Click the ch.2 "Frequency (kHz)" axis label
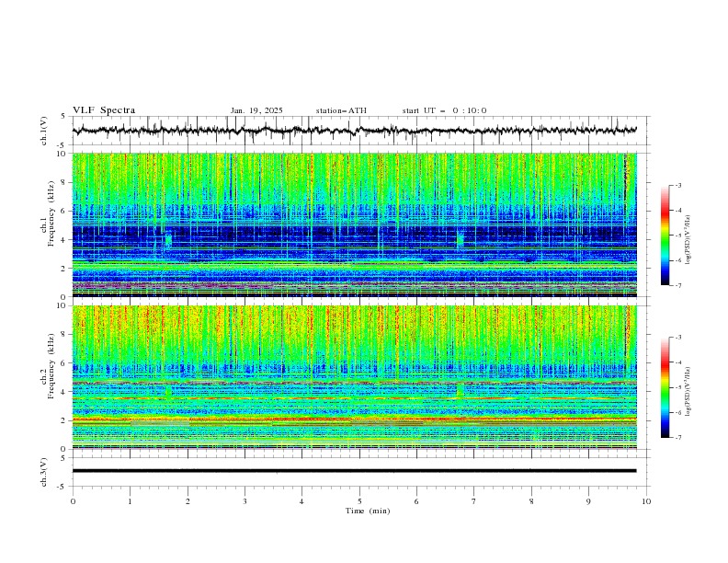The image size is (728, 563). click(52, 365)
